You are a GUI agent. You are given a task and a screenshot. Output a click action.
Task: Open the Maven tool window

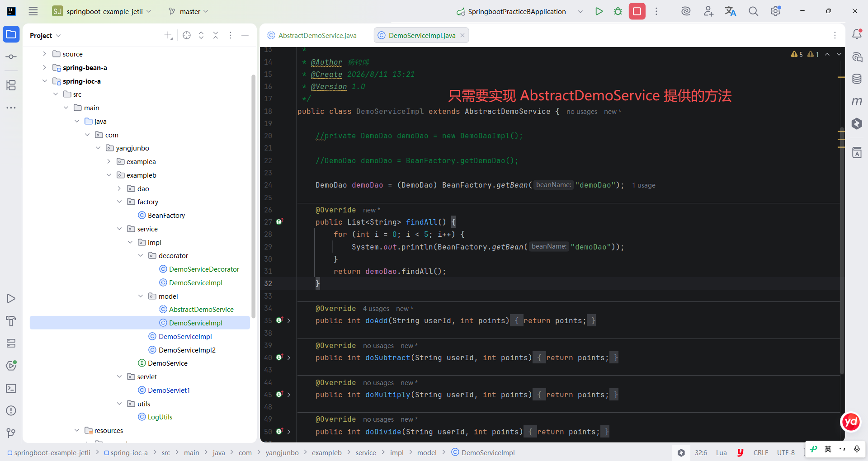[857, 101]
